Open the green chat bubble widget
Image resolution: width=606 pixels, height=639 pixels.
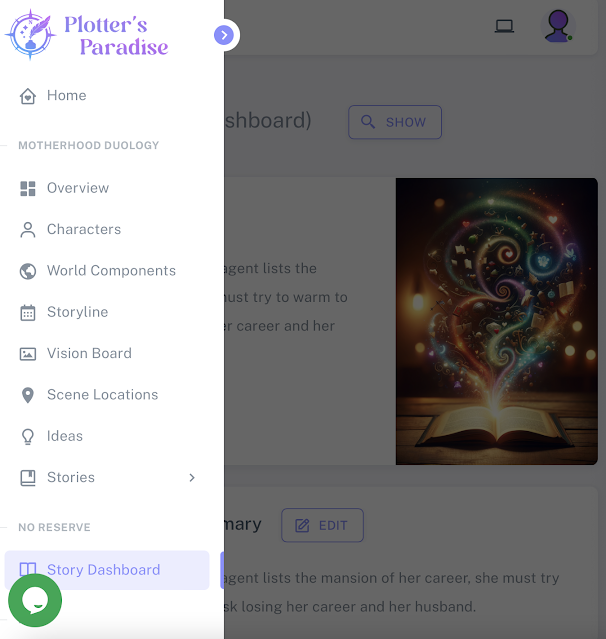(35, 600)
